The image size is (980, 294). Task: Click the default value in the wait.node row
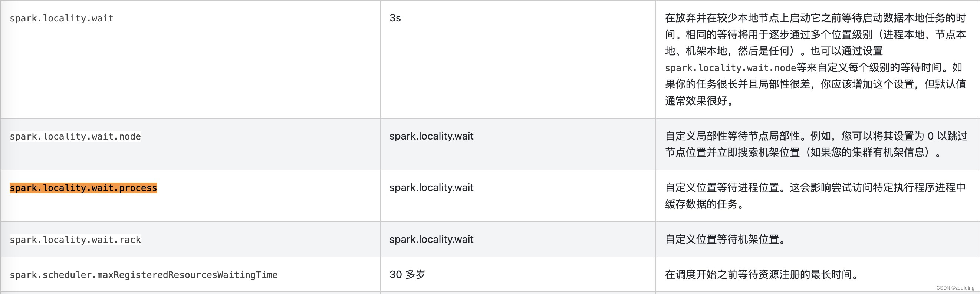[431, 136]
